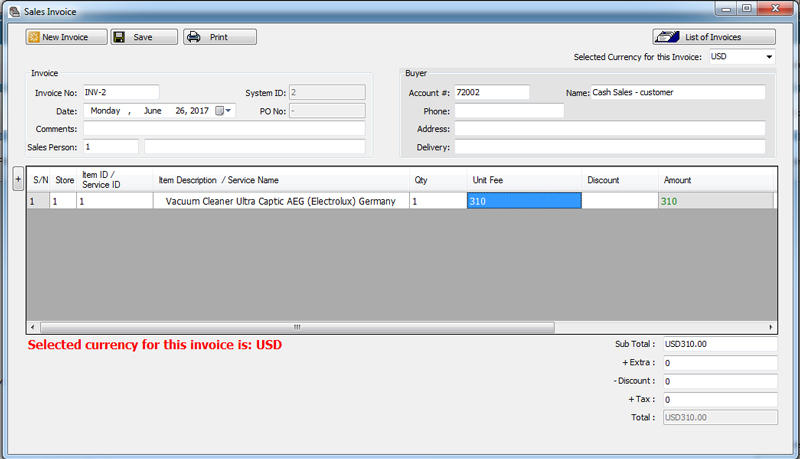Click the grid's right scroll arrow

click(x=770, y=327)
